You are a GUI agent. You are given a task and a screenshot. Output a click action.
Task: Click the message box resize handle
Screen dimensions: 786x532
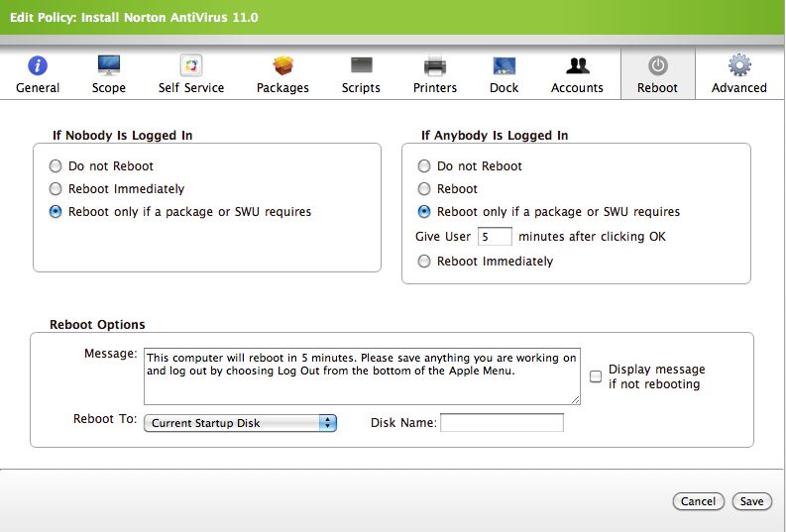(576, 399)
